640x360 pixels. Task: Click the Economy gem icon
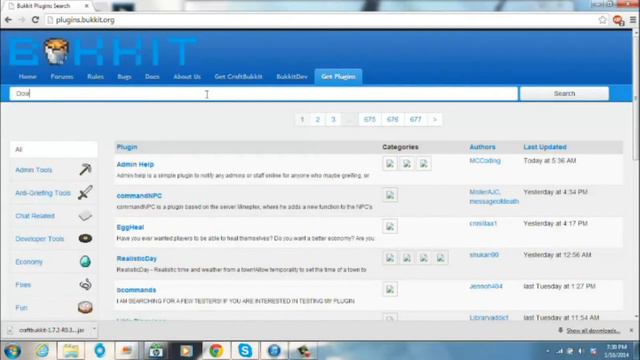(85, 261)
